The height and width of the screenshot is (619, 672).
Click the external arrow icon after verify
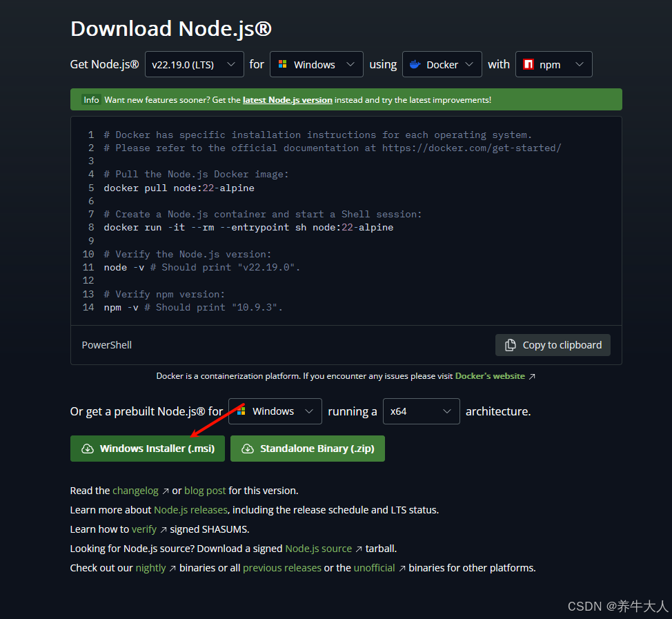[x=164, y=530]
